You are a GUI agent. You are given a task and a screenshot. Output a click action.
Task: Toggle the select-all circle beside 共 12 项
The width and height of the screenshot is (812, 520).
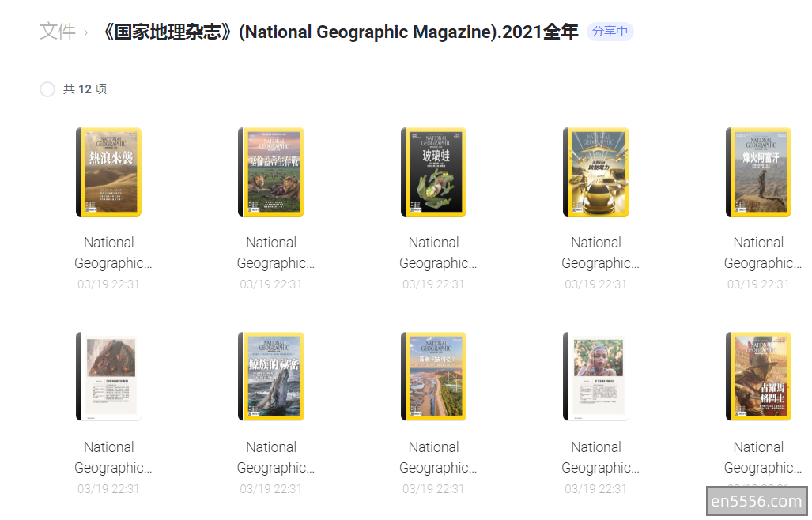click(x=47, y=89)
